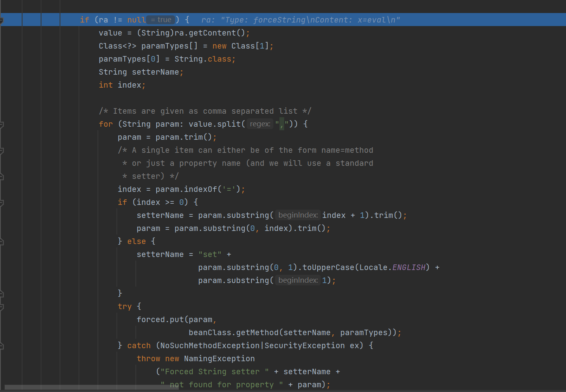Collapse the 'for (String param' loop fold marker

click(2, 125)
